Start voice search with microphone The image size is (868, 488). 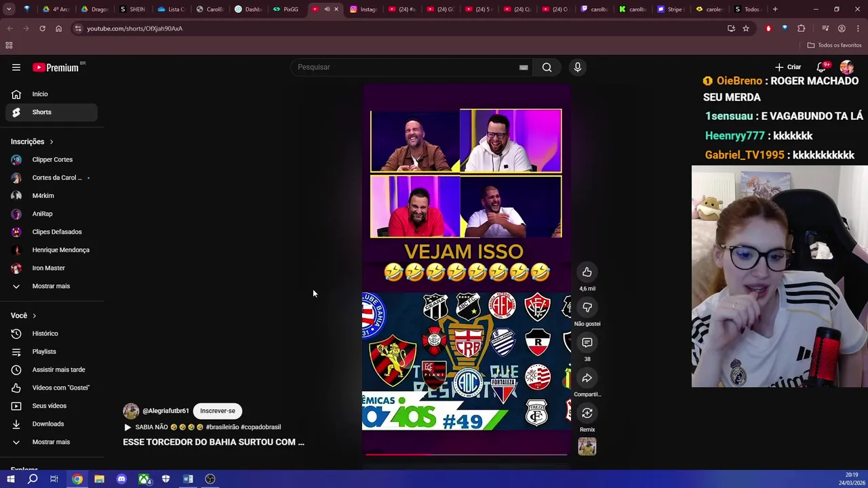pos(578,67)
